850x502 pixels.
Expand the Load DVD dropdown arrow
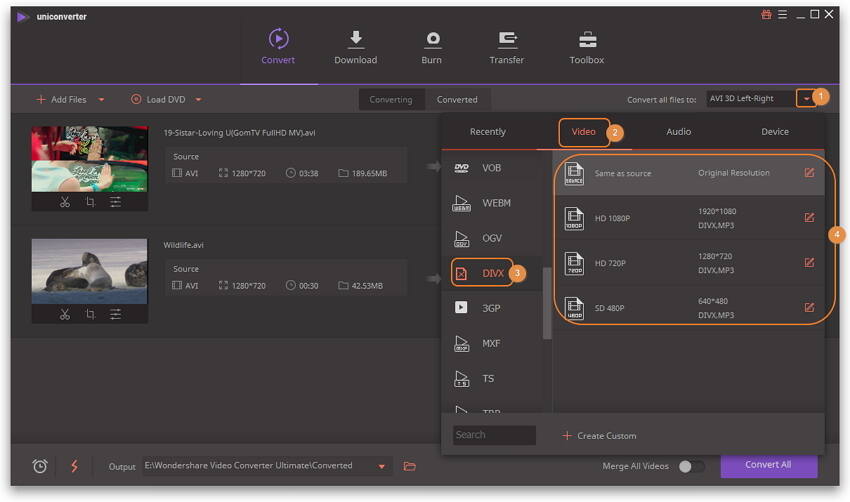198,100
